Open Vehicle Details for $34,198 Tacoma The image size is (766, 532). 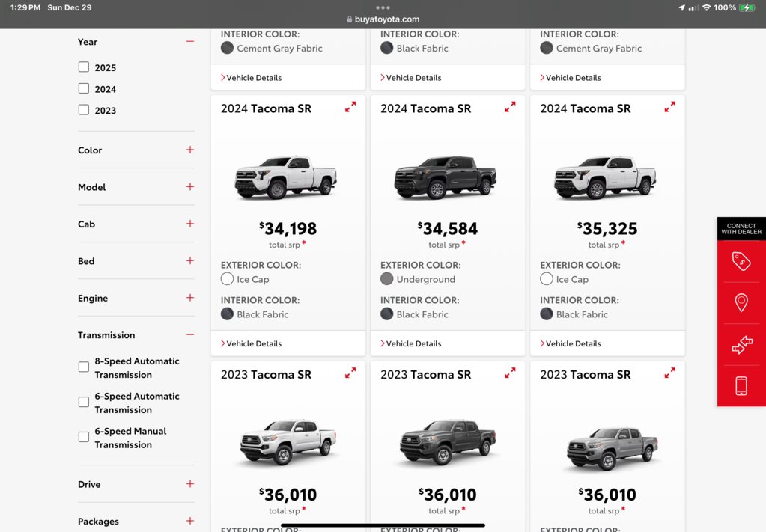pos(251,343)
